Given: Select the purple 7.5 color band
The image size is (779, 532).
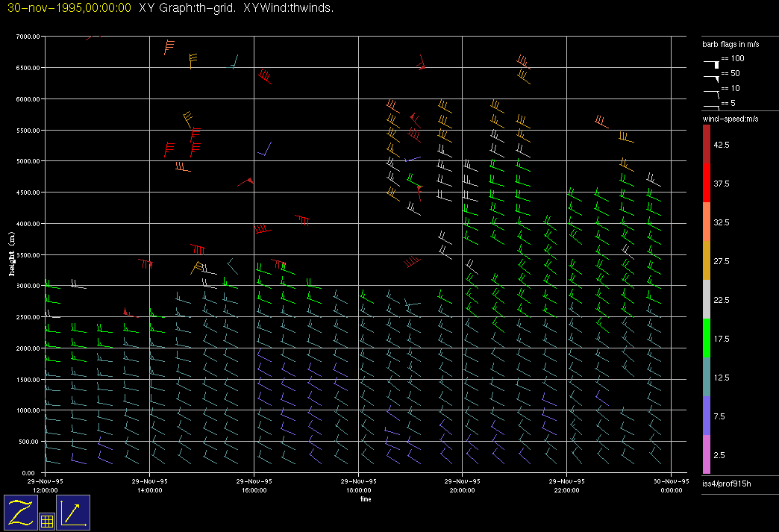Looking at the screenshot, I should [707, 416].
